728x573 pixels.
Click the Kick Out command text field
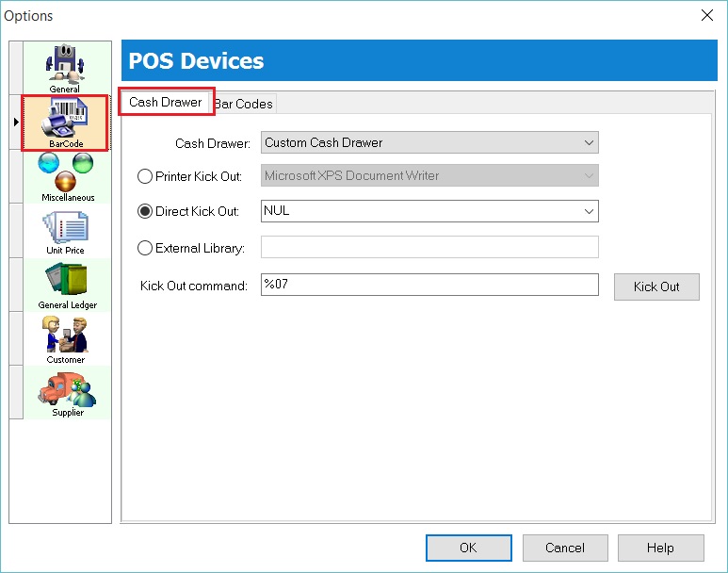pyautogui.click(x=429, y=285)
